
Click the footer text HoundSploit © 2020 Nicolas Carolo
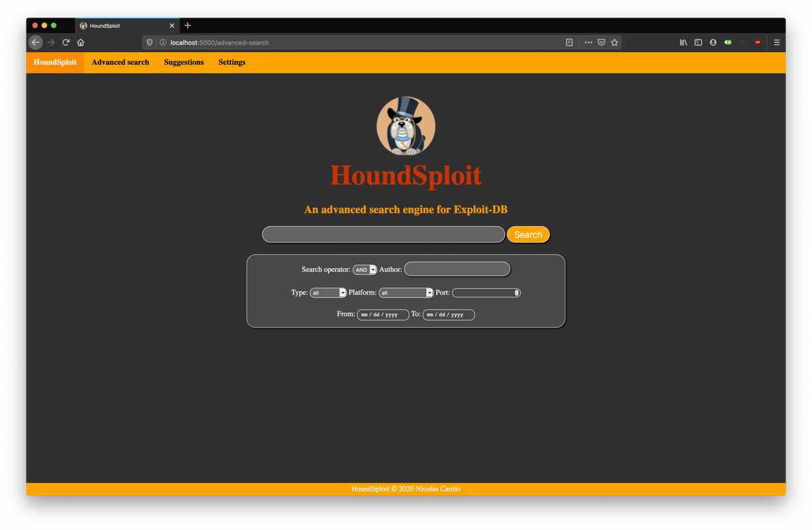point(406,489)
